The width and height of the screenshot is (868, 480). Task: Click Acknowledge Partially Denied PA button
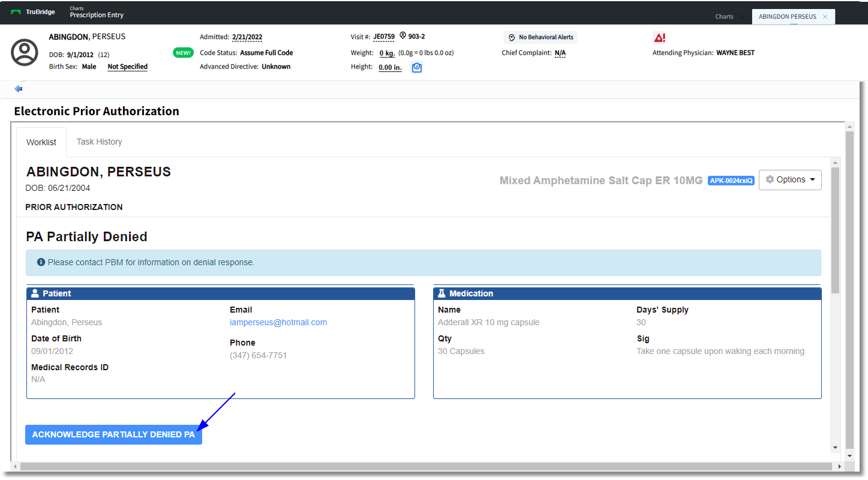coord(113,434)
